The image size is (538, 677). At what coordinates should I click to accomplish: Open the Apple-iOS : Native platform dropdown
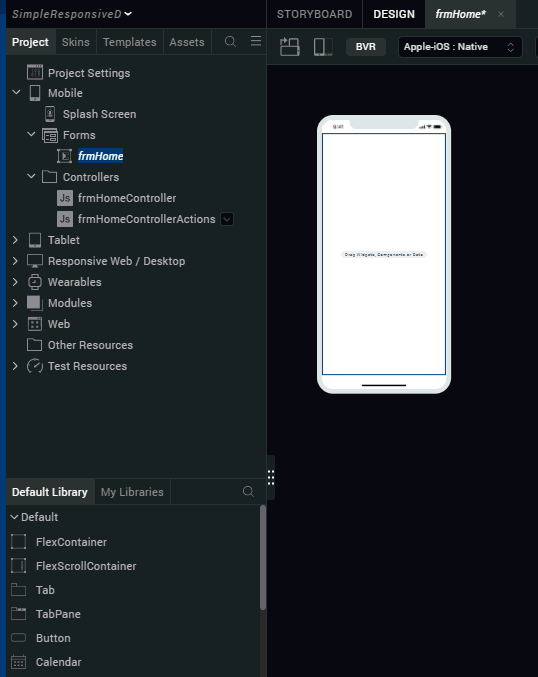point(460,47)
